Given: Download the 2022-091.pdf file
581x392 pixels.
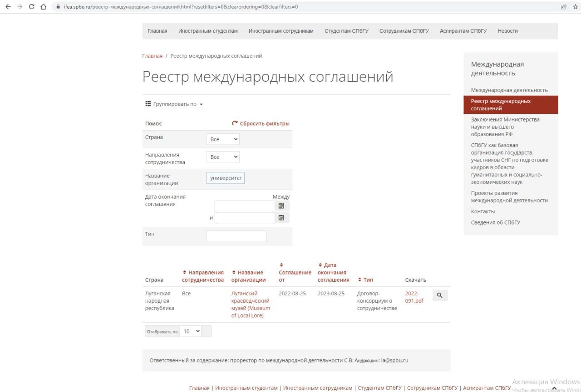Looking at the screenshot, I should (x=414, y=297).
